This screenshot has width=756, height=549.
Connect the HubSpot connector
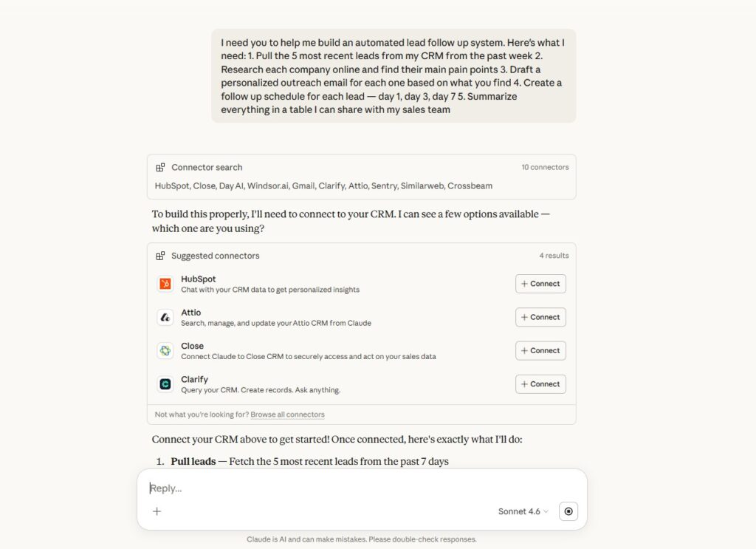point(540,284)
